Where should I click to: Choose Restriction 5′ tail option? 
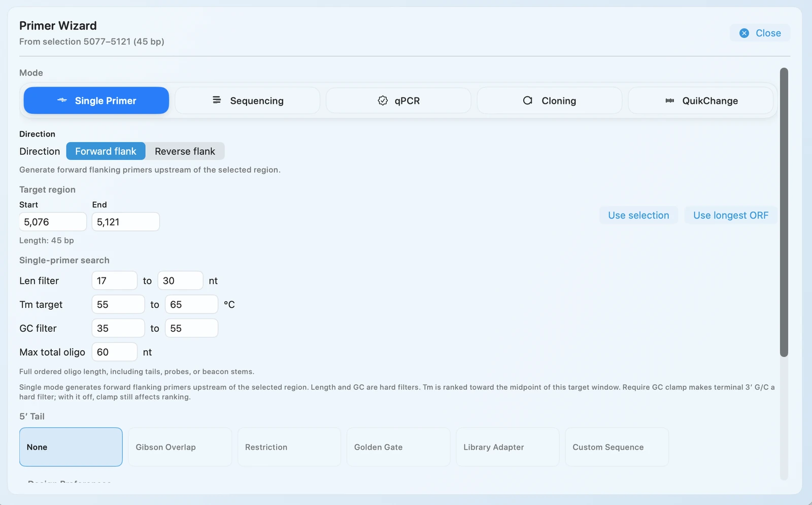(289, 447)
